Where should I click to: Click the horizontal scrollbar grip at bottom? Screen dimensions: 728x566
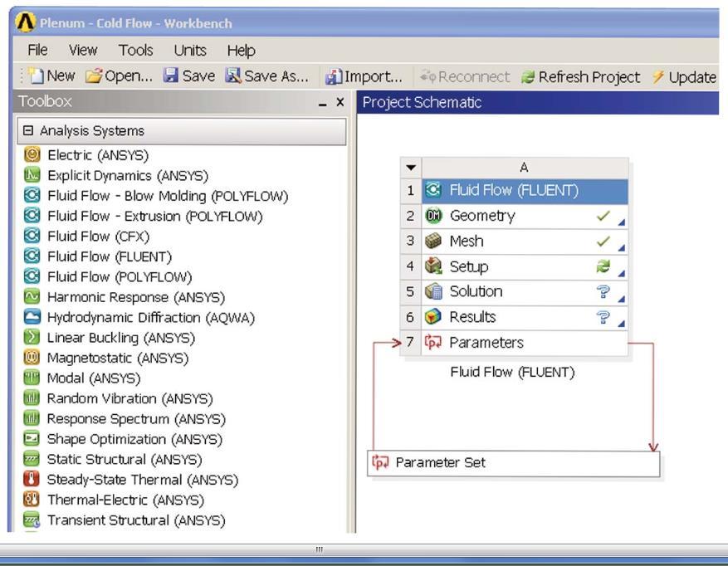click(320, 549)
